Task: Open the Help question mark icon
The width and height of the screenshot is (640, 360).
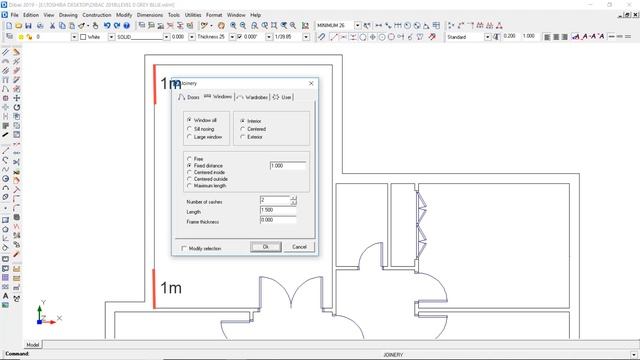Action: (x=127, y=26)
